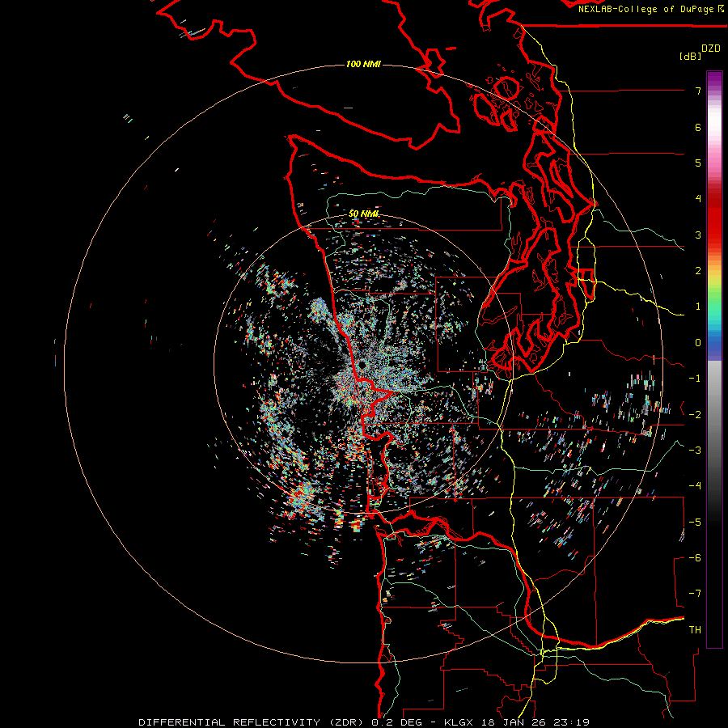
Task: Click the -4 dB tick label
Action: point(695,486)
